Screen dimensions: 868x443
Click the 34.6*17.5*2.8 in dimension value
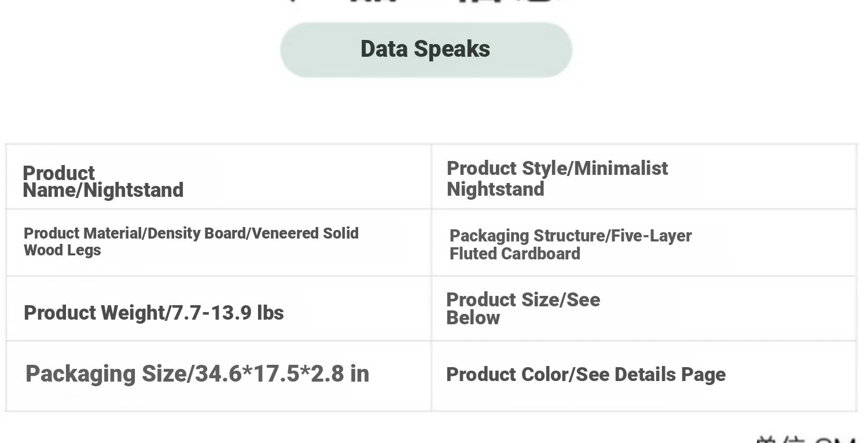[282, 374]
